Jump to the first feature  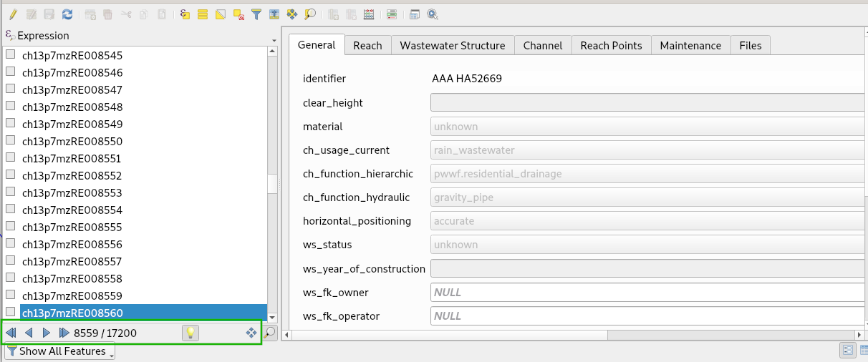point(11,333)
